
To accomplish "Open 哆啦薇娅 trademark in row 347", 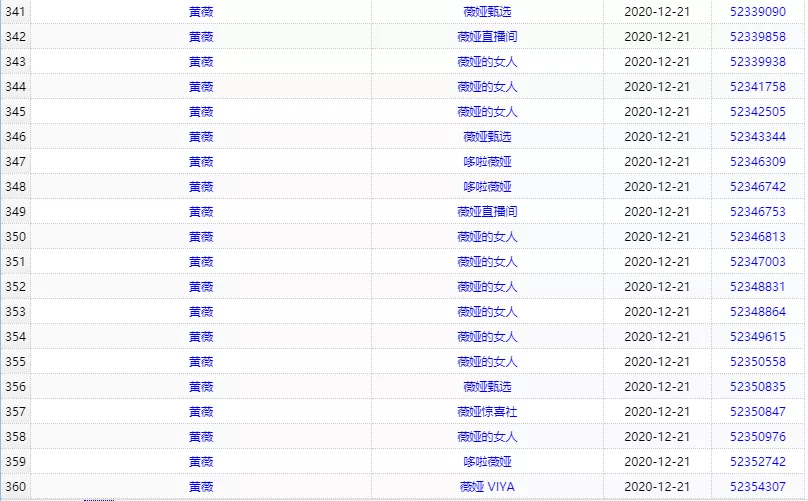I will click(487, 162).
